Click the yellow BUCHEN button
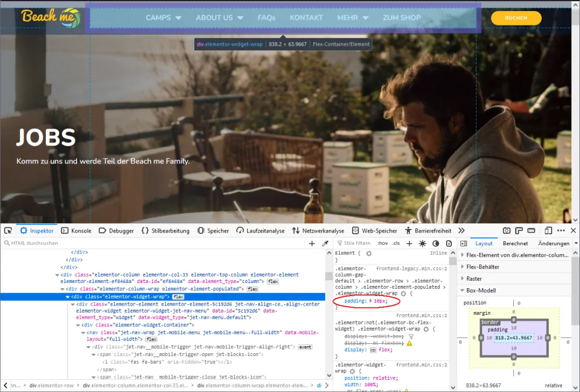 click(516, 18)
